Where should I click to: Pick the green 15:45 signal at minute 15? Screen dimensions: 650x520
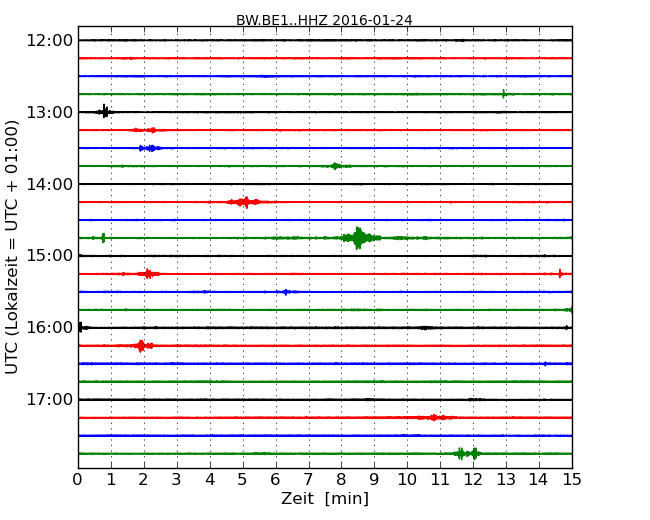click(569, 310)
